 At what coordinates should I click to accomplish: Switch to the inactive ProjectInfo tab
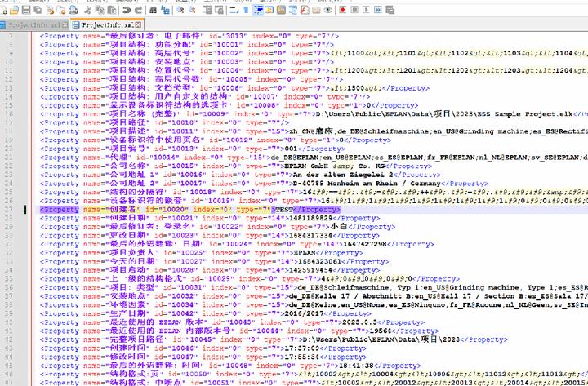[34, 24]
